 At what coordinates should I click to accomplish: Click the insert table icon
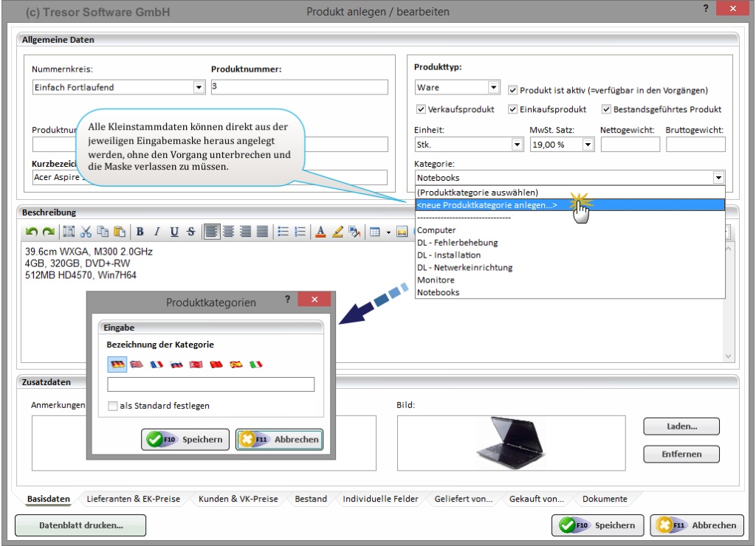point(375,232)
